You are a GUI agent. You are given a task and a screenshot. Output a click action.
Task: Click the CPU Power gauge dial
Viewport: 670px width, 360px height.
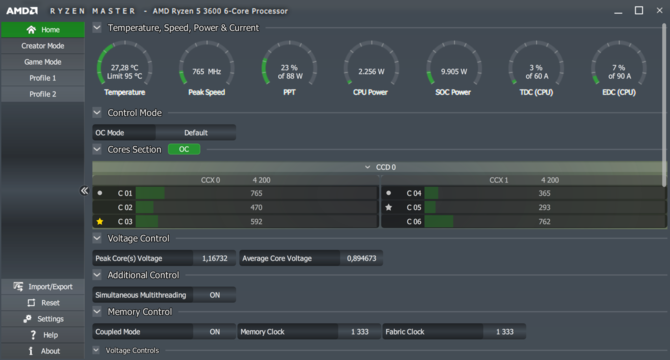pos(371,64)
